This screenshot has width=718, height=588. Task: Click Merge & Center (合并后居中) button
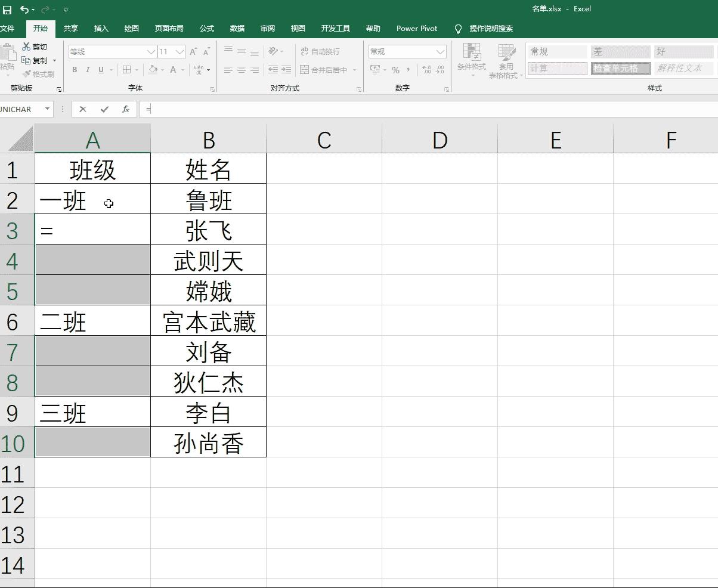point(324,70)
